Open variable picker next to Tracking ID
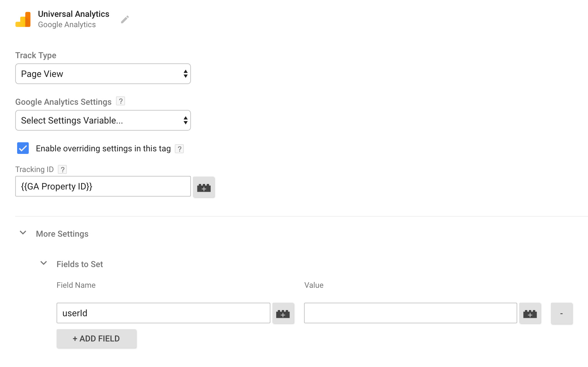This screenshot has width=588, height=367. [204, 187]
